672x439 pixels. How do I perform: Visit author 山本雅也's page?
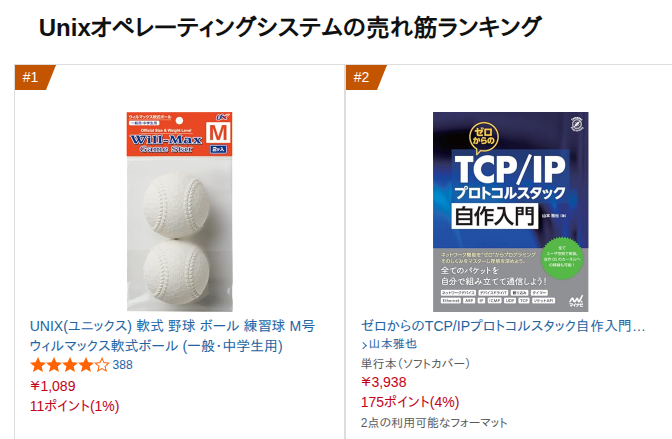[393, 344]
